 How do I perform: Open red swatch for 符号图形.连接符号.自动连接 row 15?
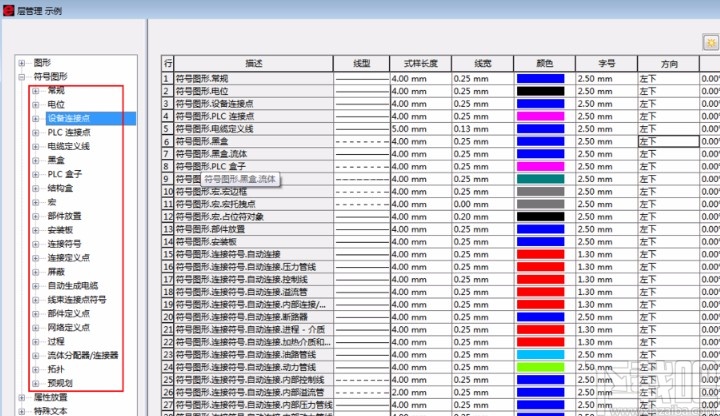(x=540, y=254)
